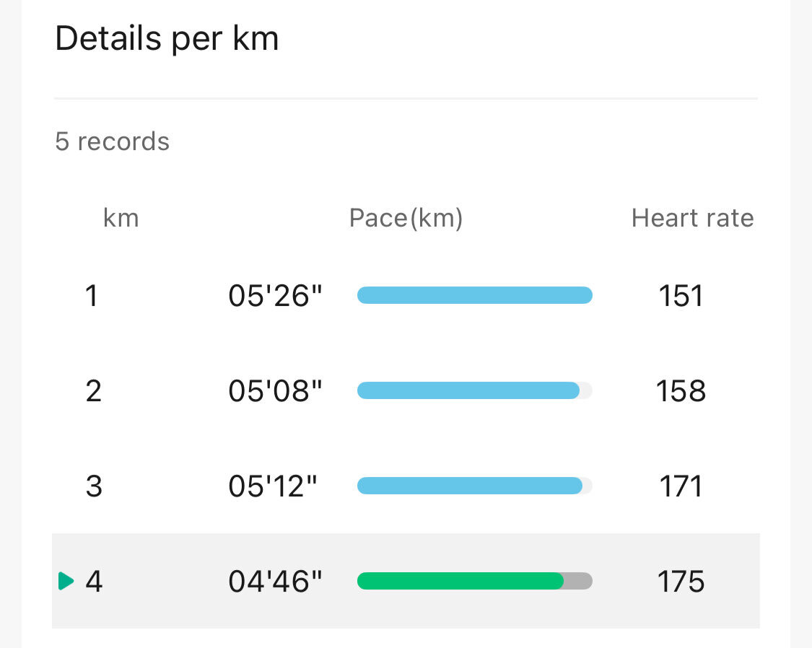Click heart rate value 171

click(x=681, y=486)
